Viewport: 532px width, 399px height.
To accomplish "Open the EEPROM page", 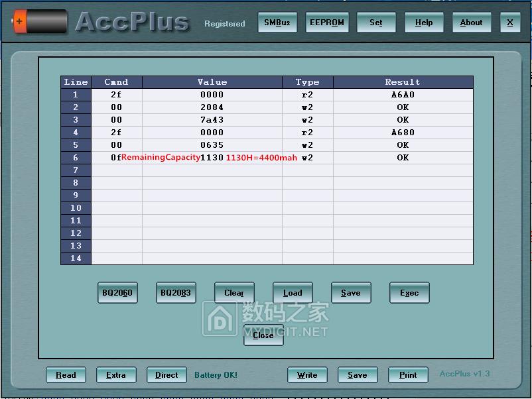I will click(x=327, y=23).
